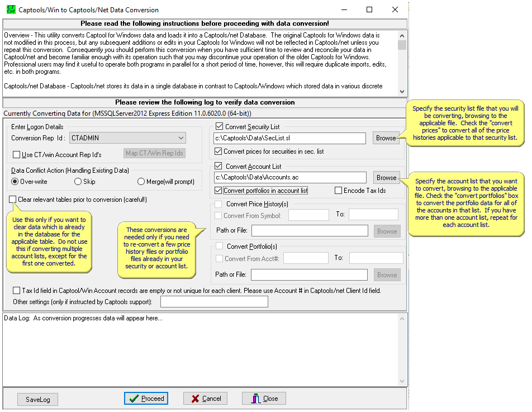Click the Overview instructions text area

click(x=200, y=63)
